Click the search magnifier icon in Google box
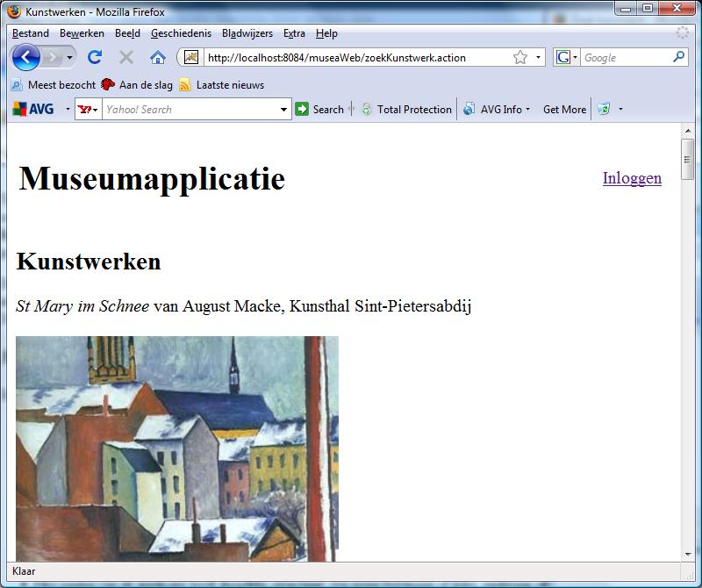702x588 pixels. (x=678, y=57)
